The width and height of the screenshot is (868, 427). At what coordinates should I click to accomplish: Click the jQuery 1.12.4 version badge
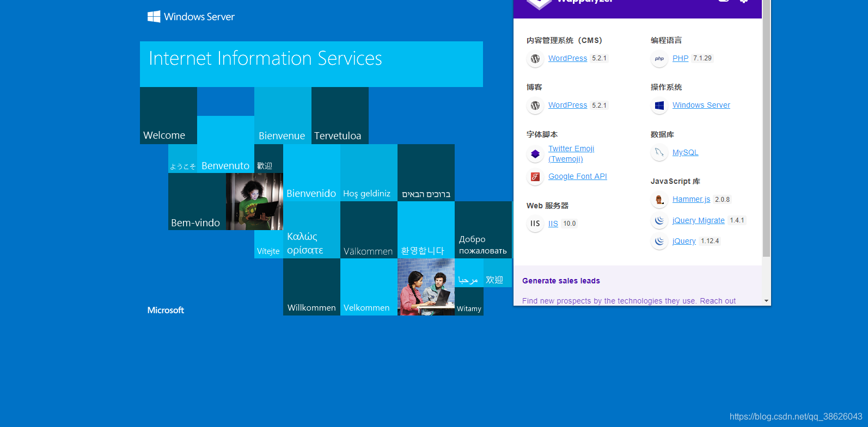[710, 241]
